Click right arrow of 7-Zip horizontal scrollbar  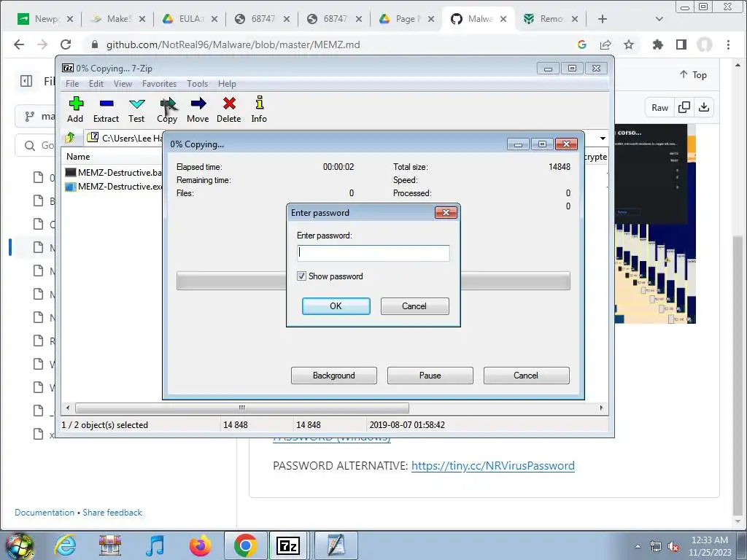pos(601,408)
